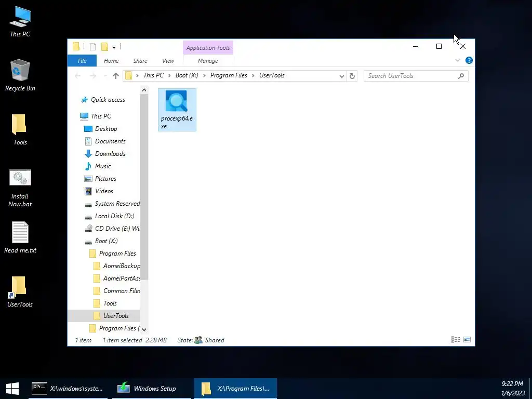Click the taskbar clock showing 9:22 PM
Viewport: 532px width, 399px height.
tap(512, 389)
